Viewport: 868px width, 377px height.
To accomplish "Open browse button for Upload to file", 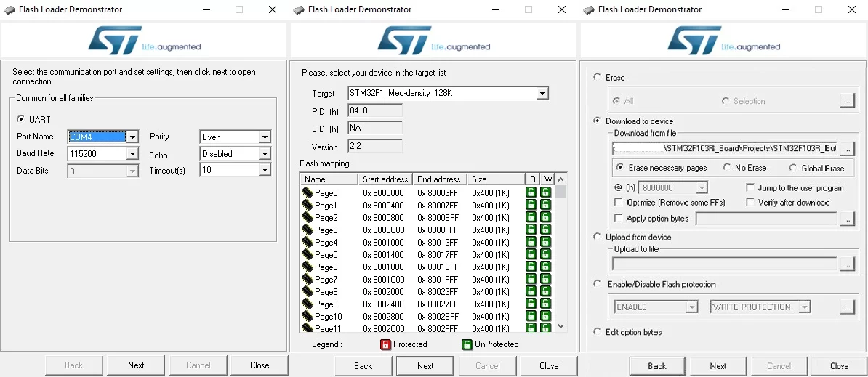I will pyautogui.click(x=847, y=264).
